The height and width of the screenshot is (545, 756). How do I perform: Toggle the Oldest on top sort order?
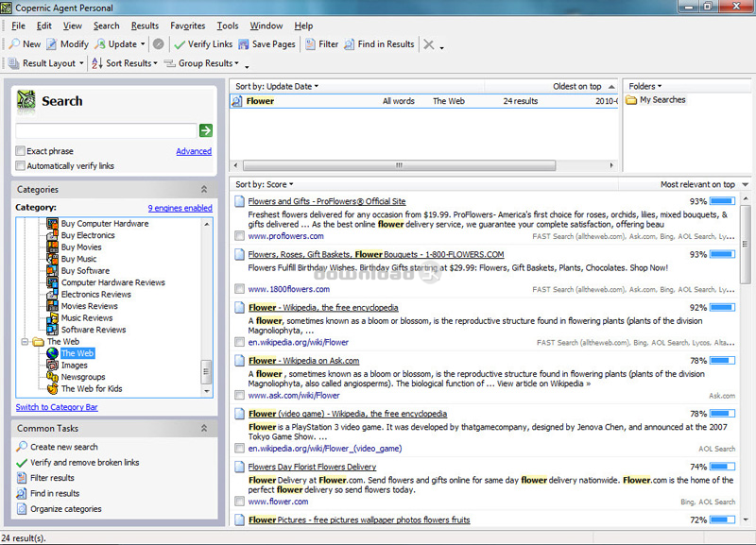pyautogui.click(x=584, y=86)
